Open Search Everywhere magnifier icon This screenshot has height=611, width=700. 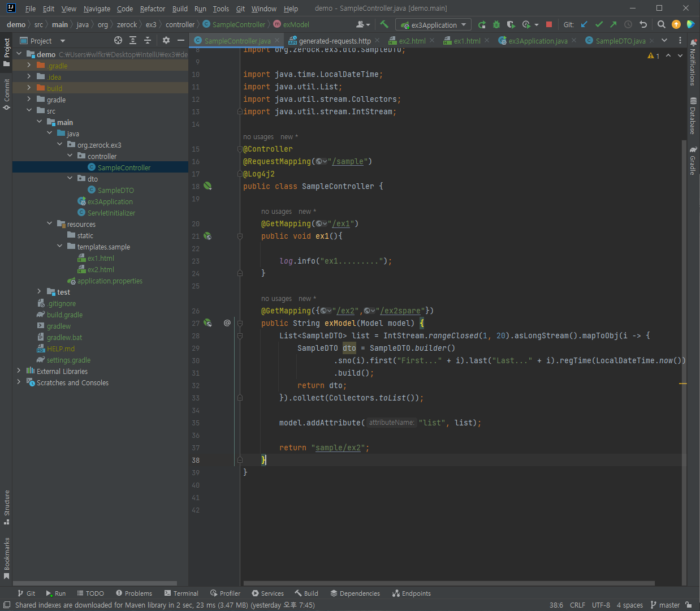click(662, 24)
